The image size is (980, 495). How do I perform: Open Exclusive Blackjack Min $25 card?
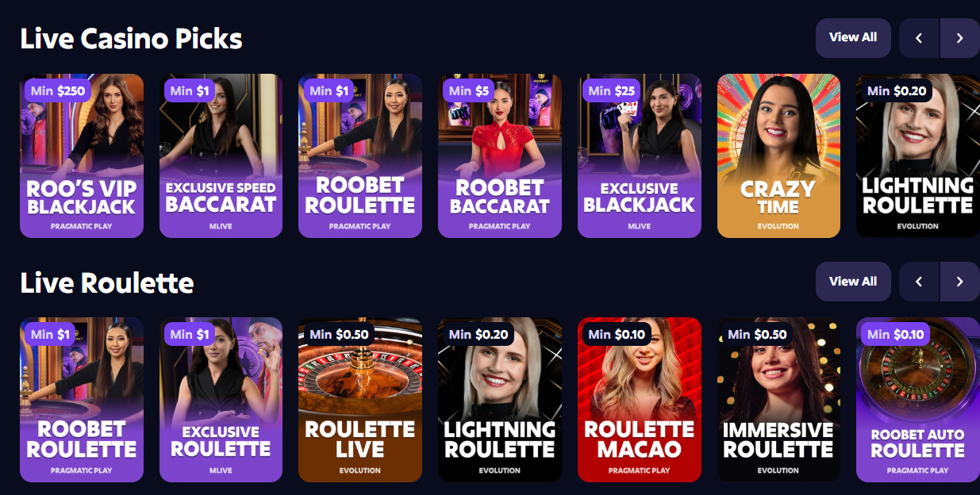640,155
